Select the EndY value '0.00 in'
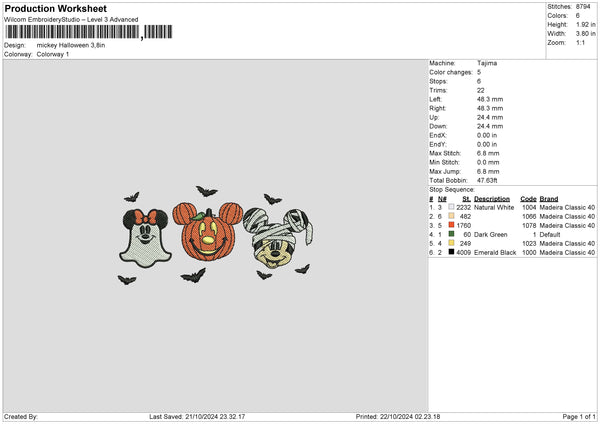 click(x=487, y=144)
